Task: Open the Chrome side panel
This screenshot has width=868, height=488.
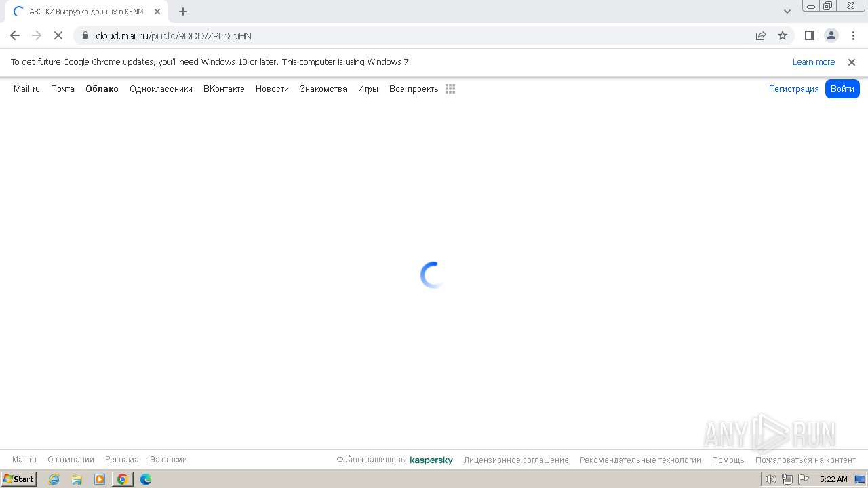Action: click(809, 35)
